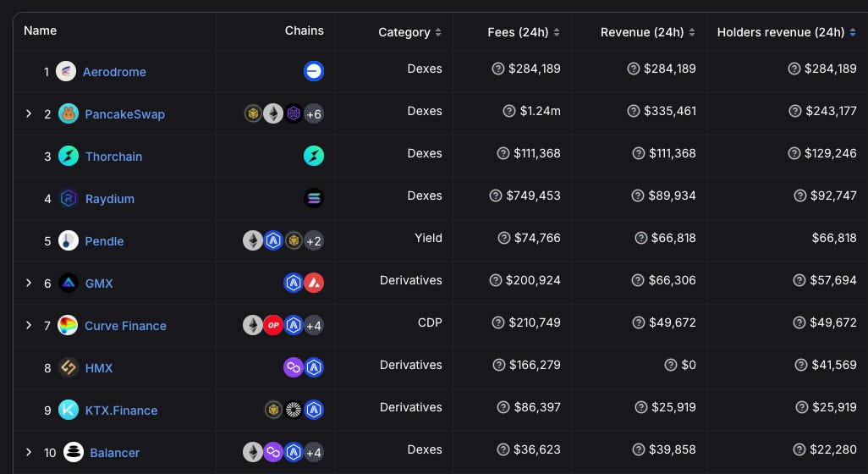Click the Optimism chain icon in Curve Finance row
Viewport: 868px width, 474px height.
tap(273, 325)
